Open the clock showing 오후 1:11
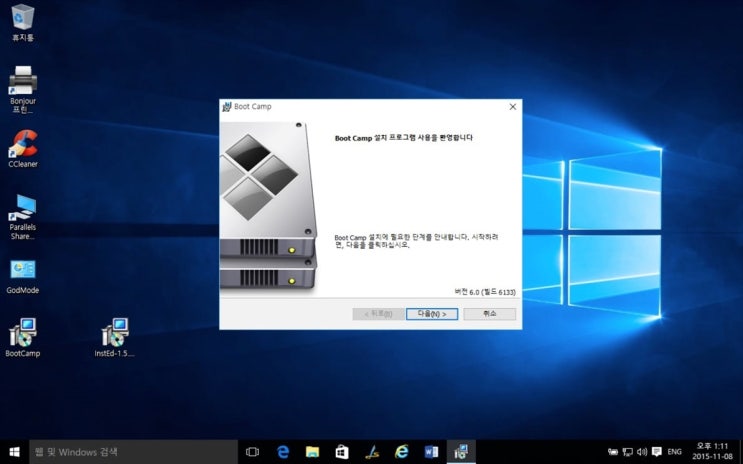The image size is (743, 464). 712,452
